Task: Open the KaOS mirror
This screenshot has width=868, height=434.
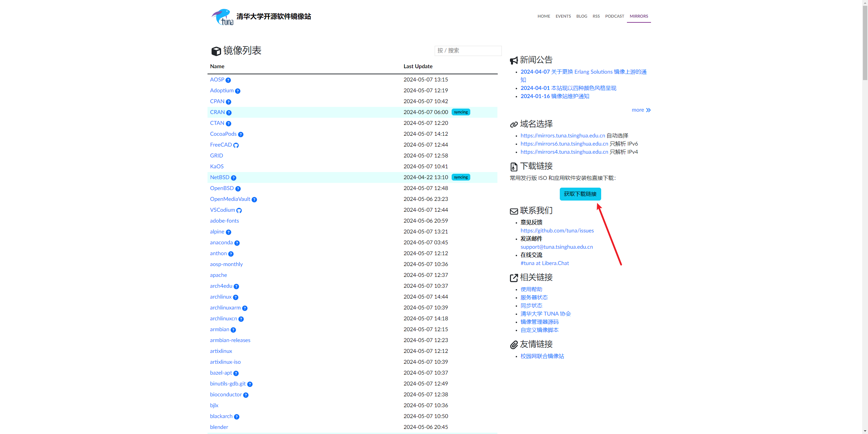Action: 217,166
